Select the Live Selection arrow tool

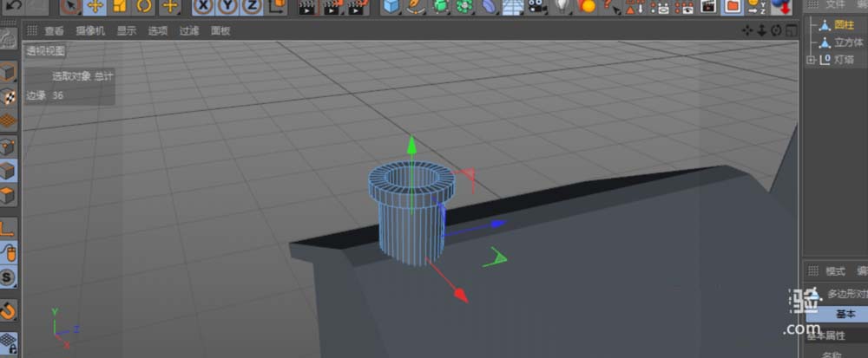(71, 6)
